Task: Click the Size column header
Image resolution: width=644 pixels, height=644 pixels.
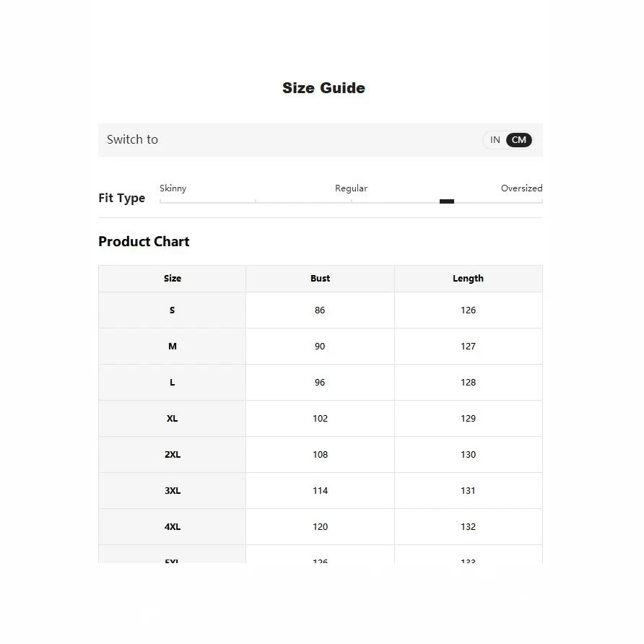Action: pos(173,279)
